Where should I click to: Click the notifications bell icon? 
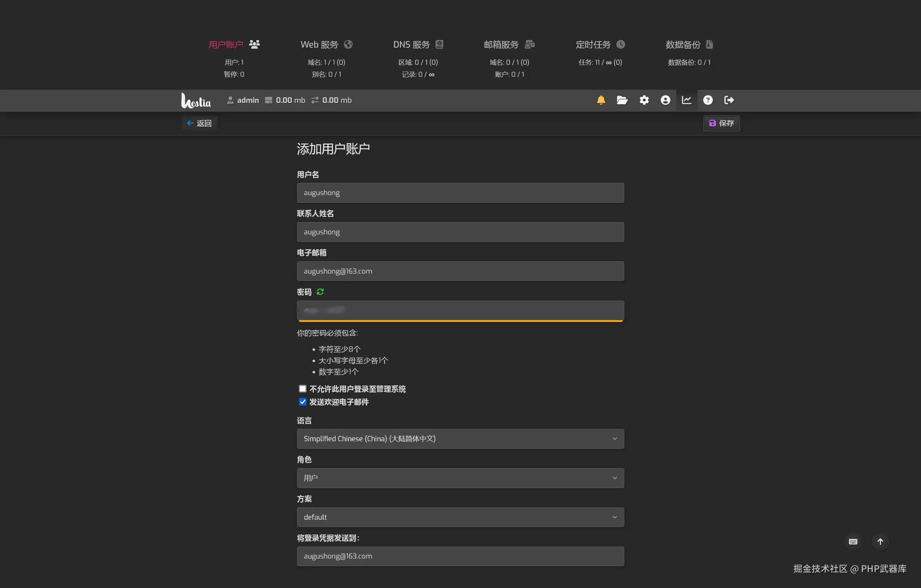click(x=601, y=100)
